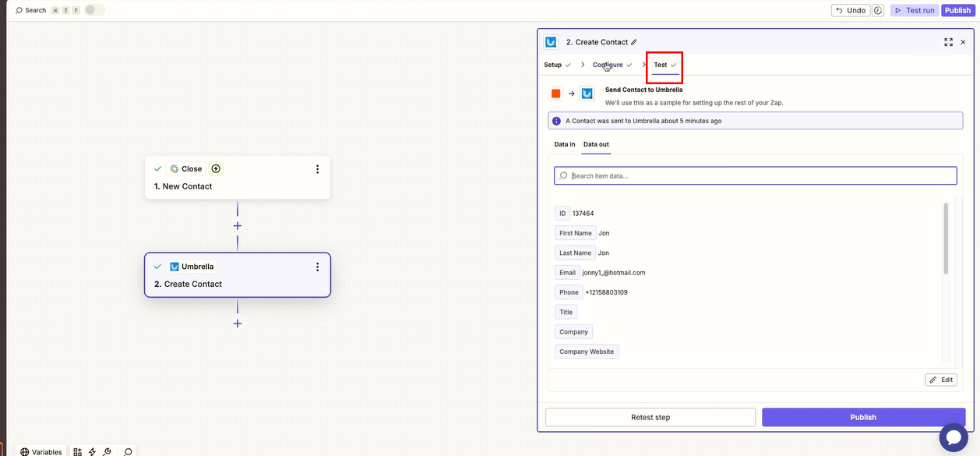Click the Umbrella app logo in panel header
Viewport: 980px width, 456px height.
click(551, 42)
